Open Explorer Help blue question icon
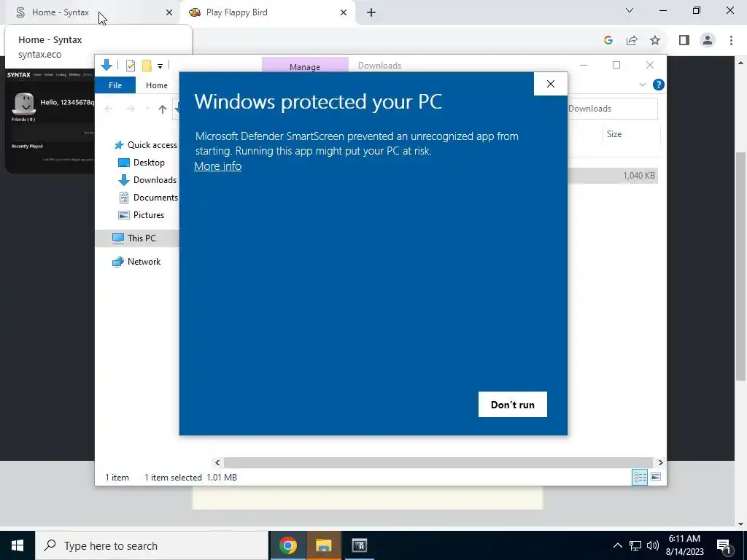 (659, 85)
